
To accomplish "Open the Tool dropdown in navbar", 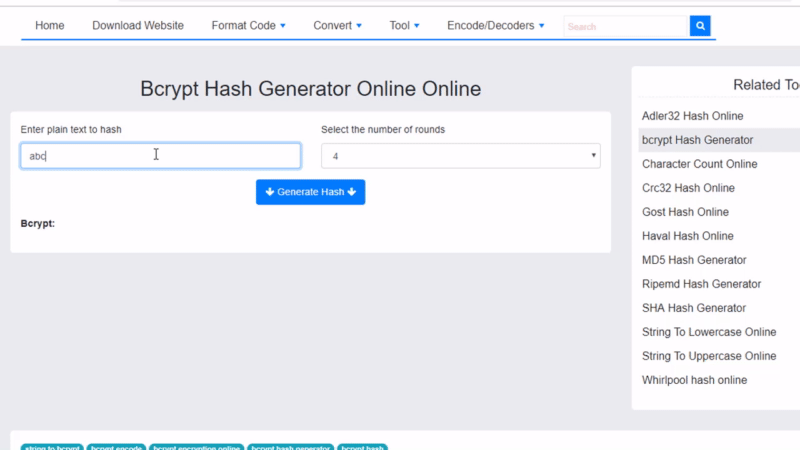I will tap(404, 26).
